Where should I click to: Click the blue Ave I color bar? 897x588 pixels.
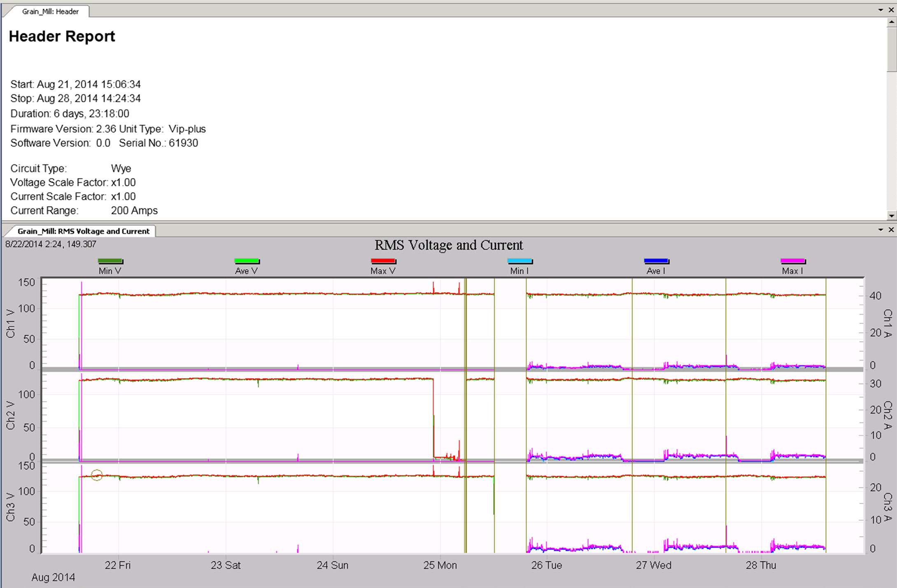click(x=655, y=261)
